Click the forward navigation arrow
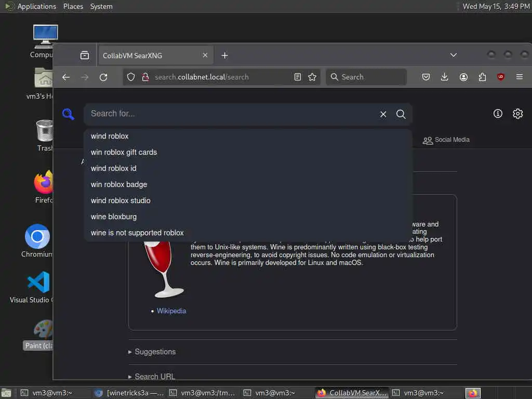 pyautogui.click(x=85, y=77)
